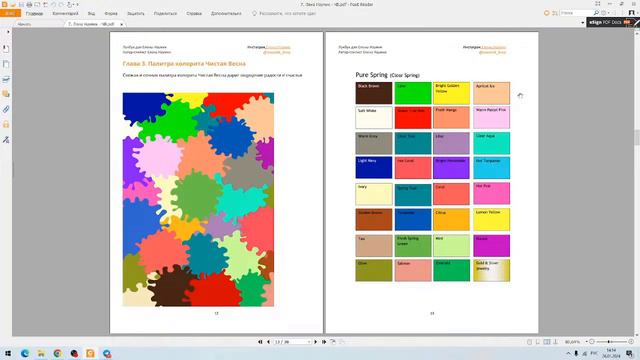Open the Security lock panel
This screenshot has height=360, width=640.
[6, 124]
